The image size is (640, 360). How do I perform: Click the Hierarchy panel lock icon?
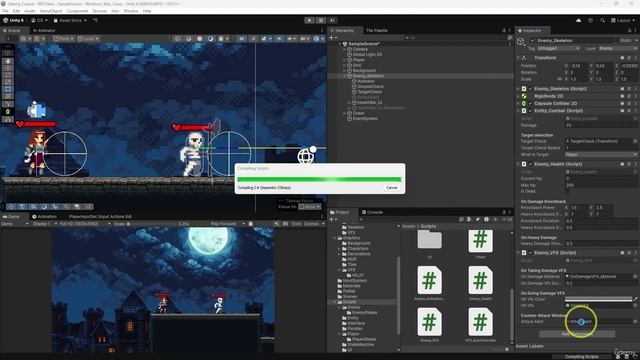[x=504, y=31]
